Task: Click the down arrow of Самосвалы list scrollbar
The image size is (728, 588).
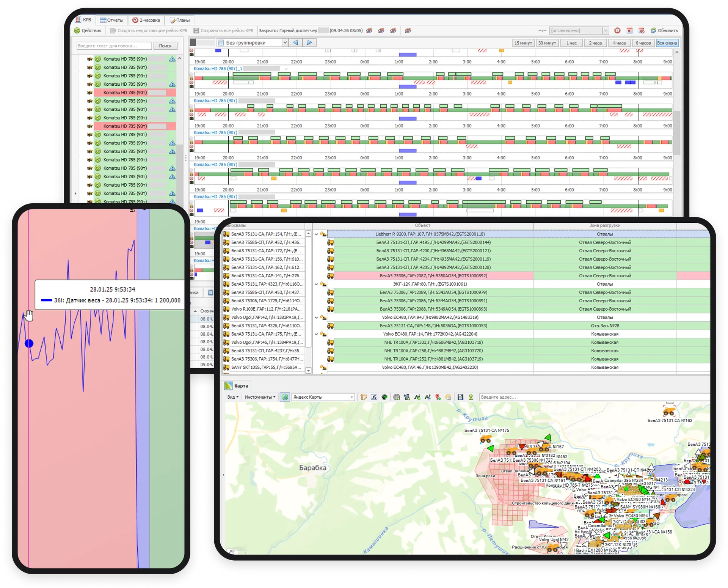Action: 308,371
